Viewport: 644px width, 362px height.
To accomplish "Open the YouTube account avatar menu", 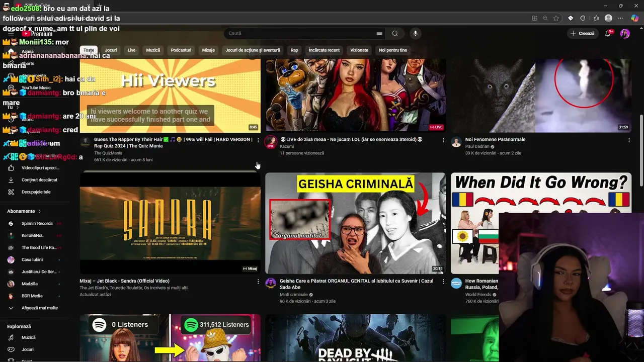I will [x=625, y=34].
